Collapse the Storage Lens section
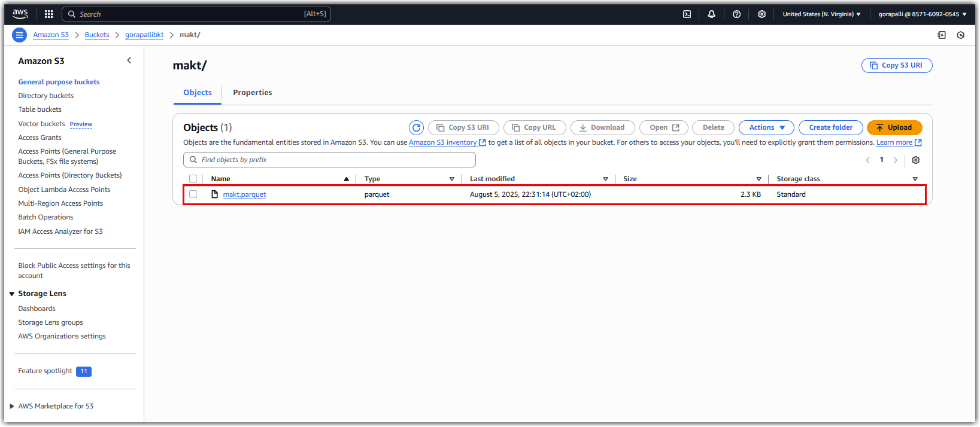Viewport: 980px width, 427px height. [12, 294]
